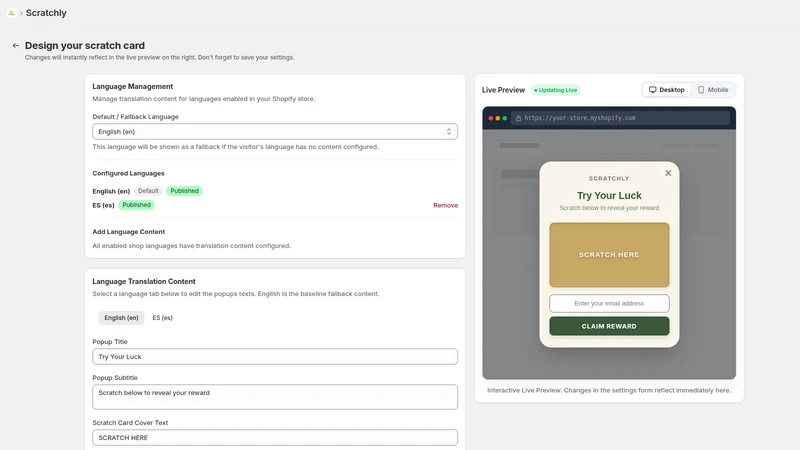This screenshot has width=800, height=450.
Task: Click the email address field in preview
Action: click(x=609, y=304)
